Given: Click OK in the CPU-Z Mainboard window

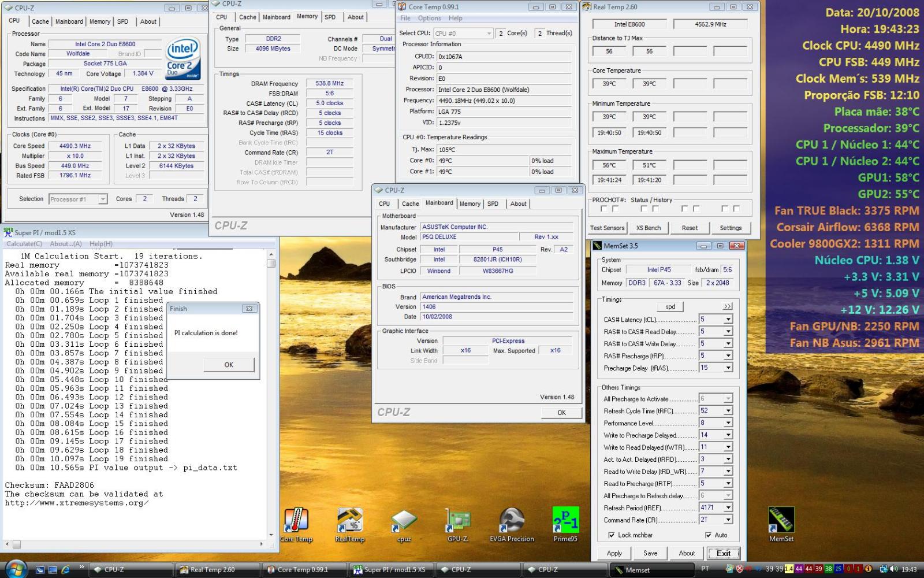Looking at the screenshot, I should [x=561, y=413].
